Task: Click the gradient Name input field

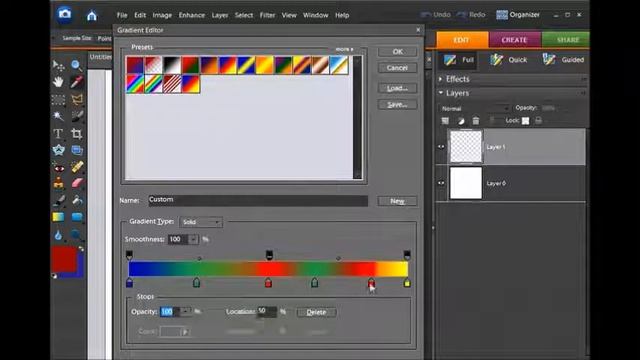Action: pyautogui.click(x=258, y=200)
